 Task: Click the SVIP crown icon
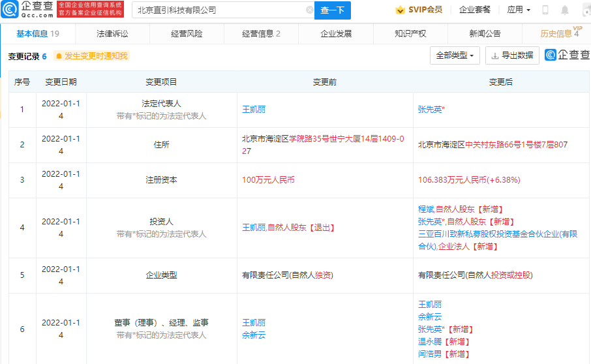click(x=400, y=10)
